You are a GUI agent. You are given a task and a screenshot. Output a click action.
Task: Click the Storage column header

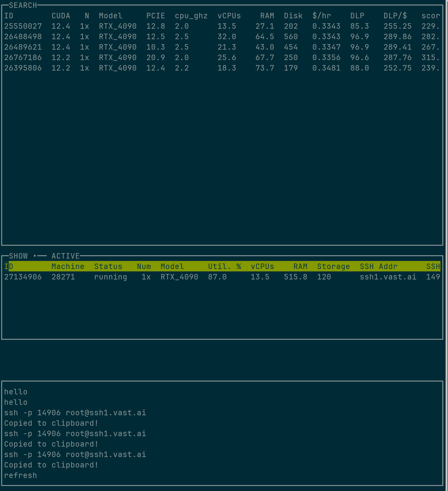tap(334, 266)
